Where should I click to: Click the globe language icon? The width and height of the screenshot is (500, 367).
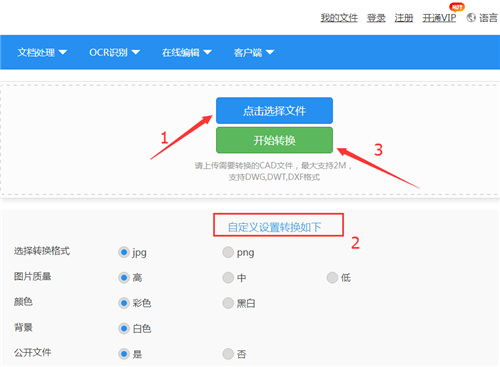[471, 18]
